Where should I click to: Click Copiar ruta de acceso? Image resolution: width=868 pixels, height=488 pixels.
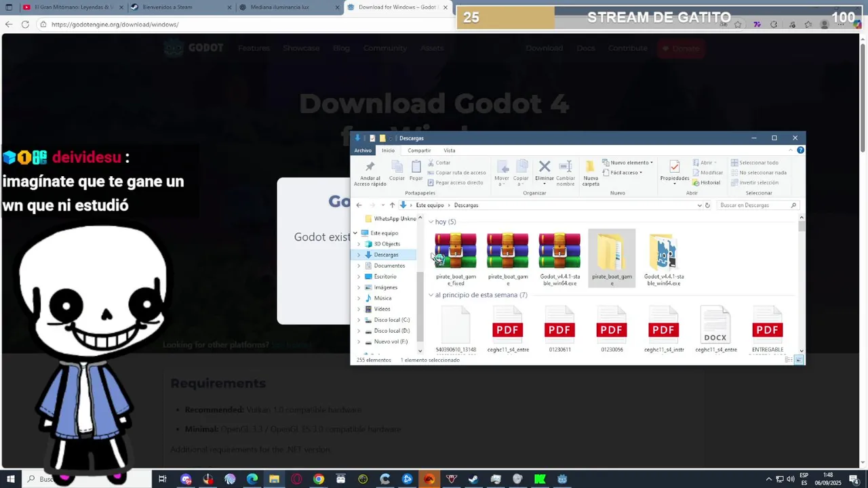click(x=456, y=173)
